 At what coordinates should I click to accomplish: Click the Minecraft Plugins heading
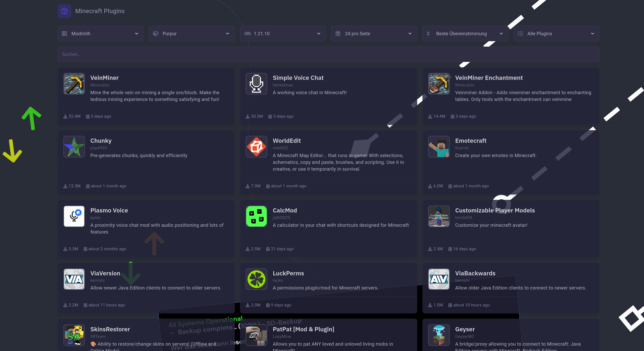[x=100, y=11]
